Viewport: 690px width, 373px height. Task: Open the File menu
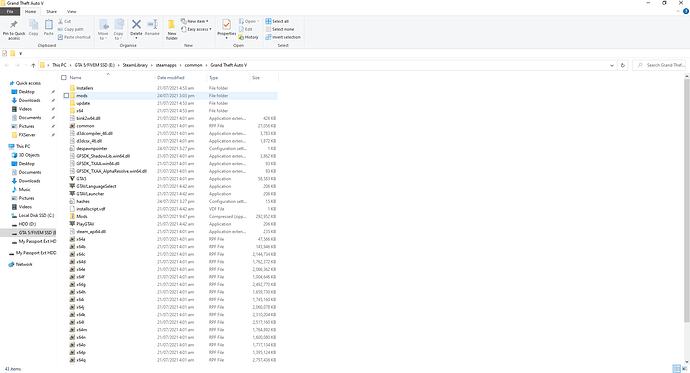pyautogui.click(x=10, y=11)
